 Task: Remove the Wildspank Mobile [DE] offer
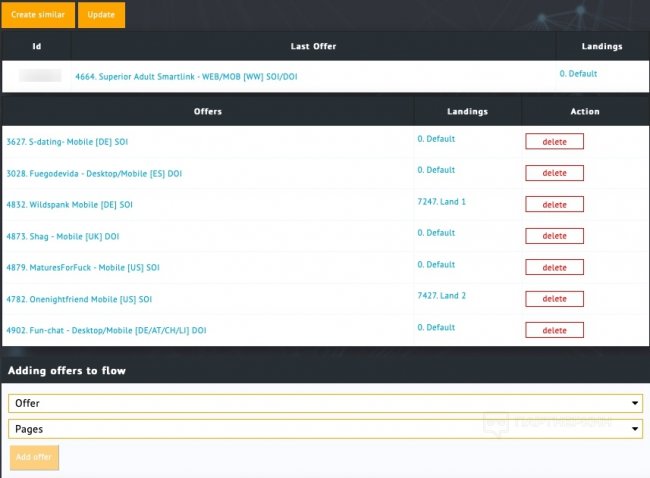point(554,204)
